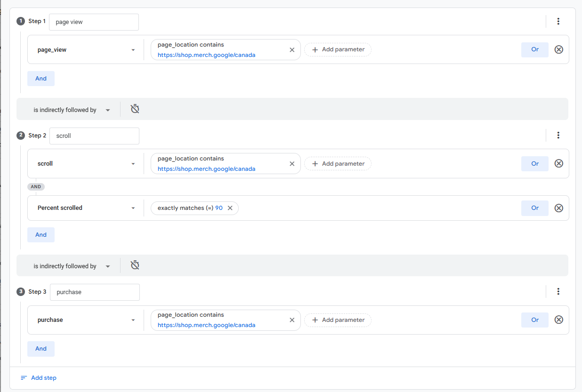The image size is (582, 392).
Task: Click Or button in scroll row
Action: [534, 163]
